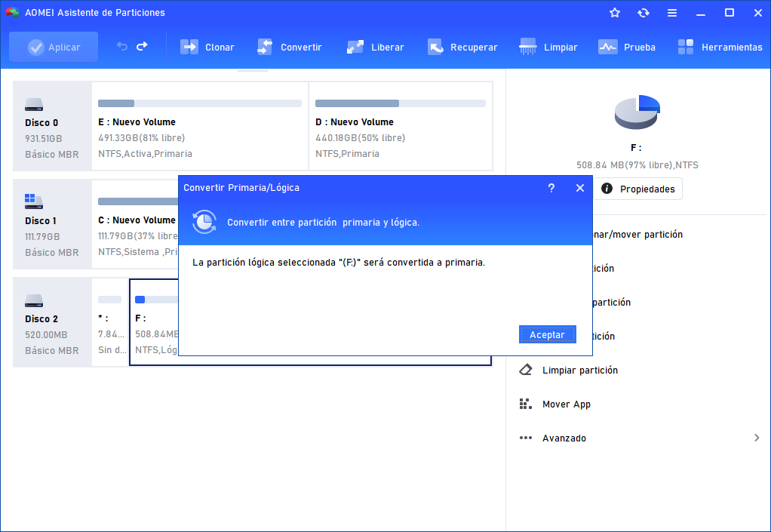The width and height of the screenshot is (771, 532).
Task: Click text "508.84 MB(97% libre),NTFS"
Action: [x=637, y=165]
